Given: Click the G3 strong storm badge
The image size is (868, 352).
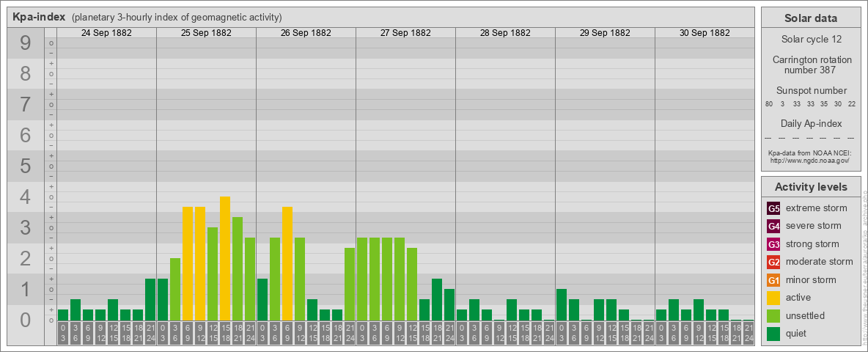Looking at the screenshot, I should (x=773, y=244).
